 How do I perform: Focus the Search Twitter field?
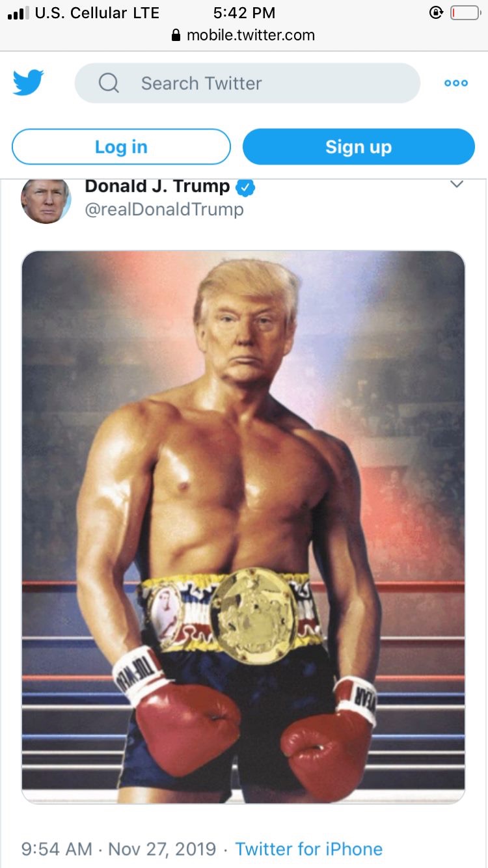(x=247, y=83)
